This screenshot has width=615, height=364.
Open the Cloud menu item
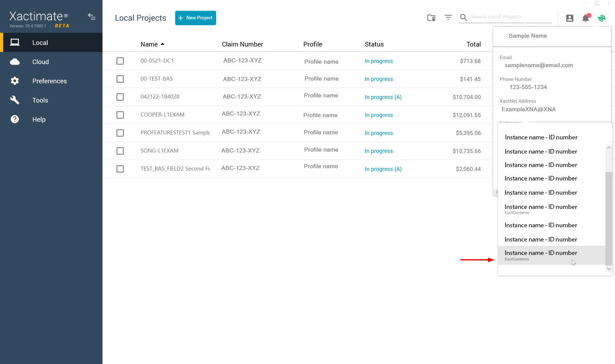click(x=51, y=61)
